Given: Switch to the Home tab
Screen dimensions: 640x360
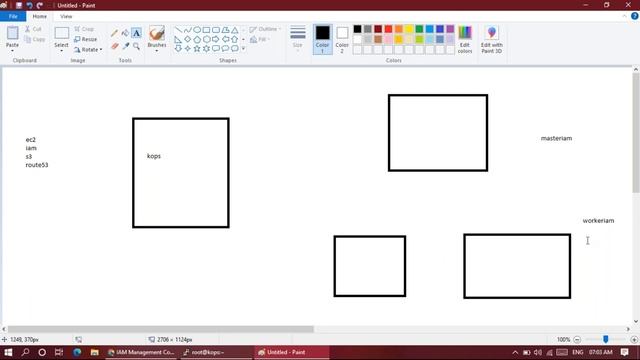Looking at the screenshot, I should click(x=40, y=16).
